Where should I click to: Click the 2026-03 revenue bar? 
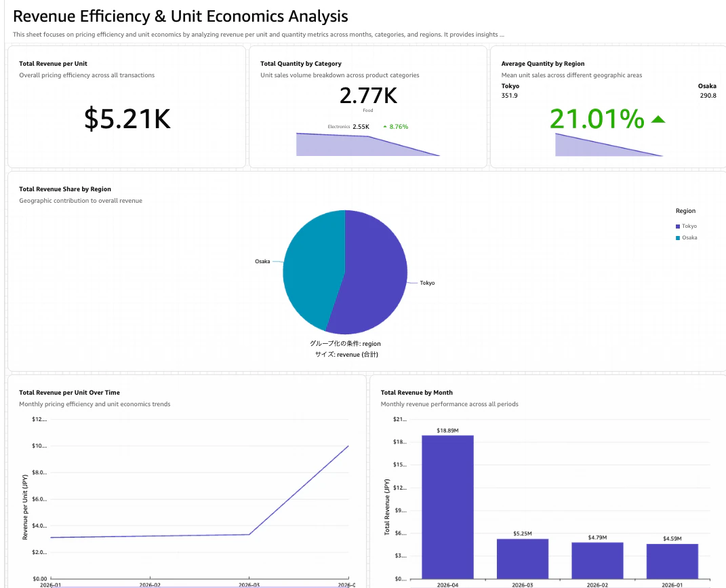[x=522, y=559]
